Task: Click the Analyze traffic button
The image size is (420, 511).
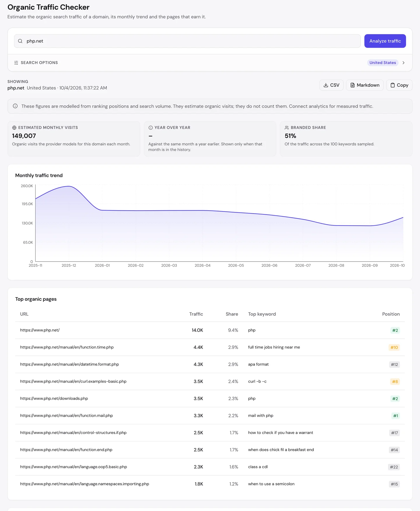Action: click(385, 41)
